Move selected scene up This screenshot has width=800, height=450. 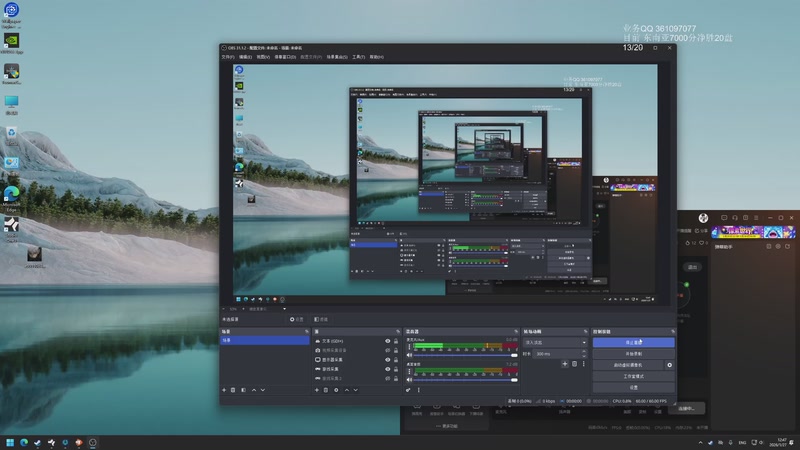click(254, 390)
